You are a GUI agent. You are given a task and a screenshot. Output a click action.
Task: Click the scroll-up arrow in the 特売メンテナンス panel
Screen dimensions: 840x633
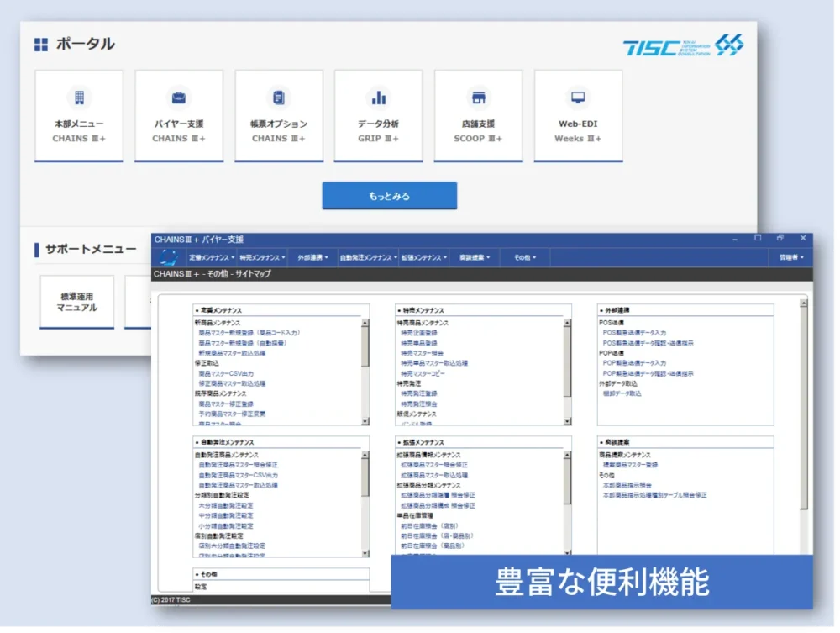pos(567,323)
